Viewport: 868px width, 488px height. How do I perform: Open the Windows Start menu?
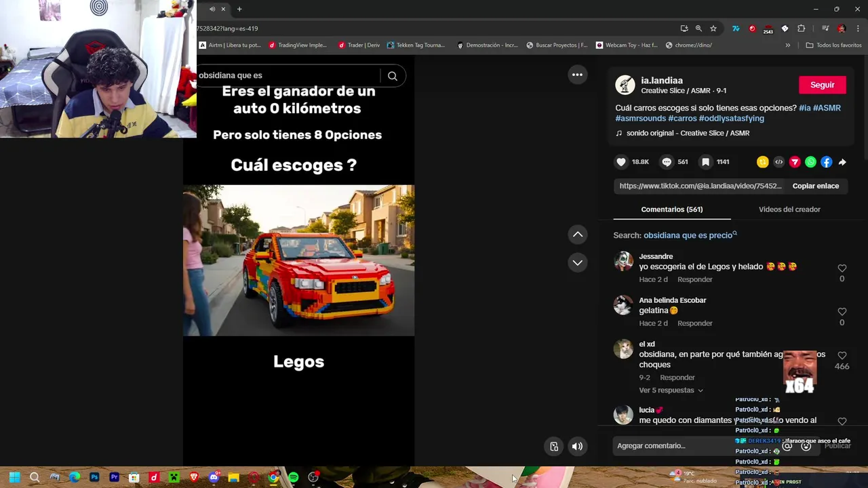click(14, 478)
